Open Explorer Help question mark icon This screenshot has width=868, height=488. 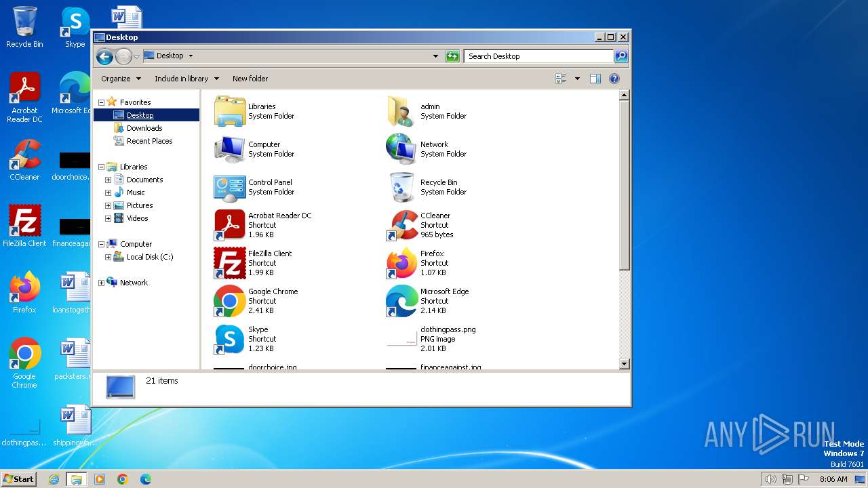pyautogui.click(x=614, y=79)
